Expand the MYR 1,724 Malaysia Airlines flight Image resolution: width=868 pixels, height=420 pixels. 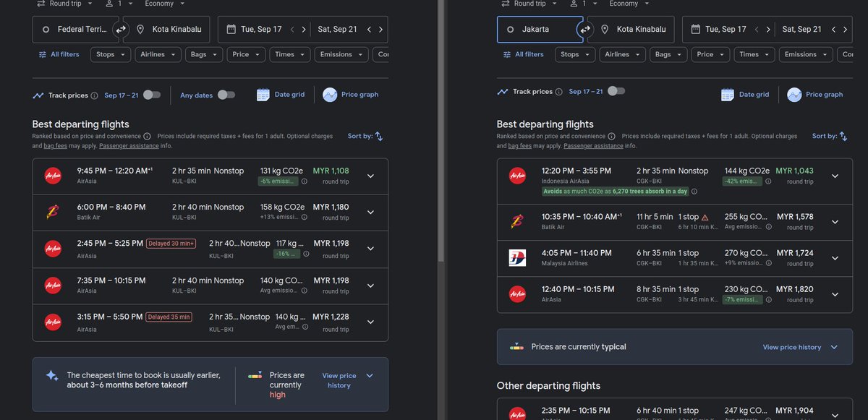tap(835, 258)
